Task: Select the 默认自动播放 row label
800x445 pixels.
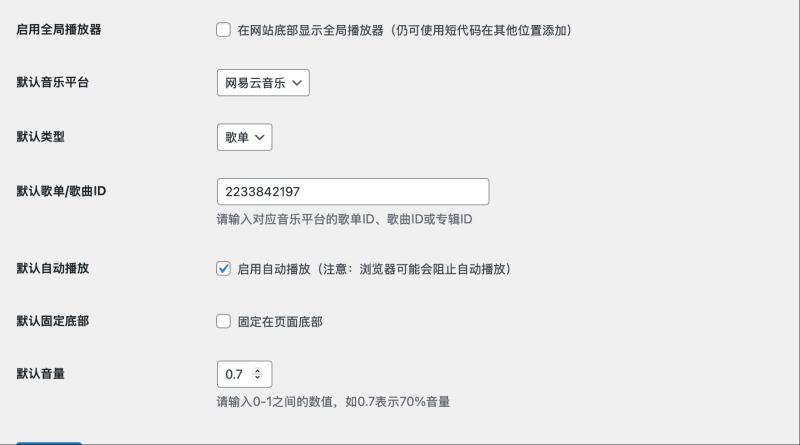Action: click(x=53, y=269)
